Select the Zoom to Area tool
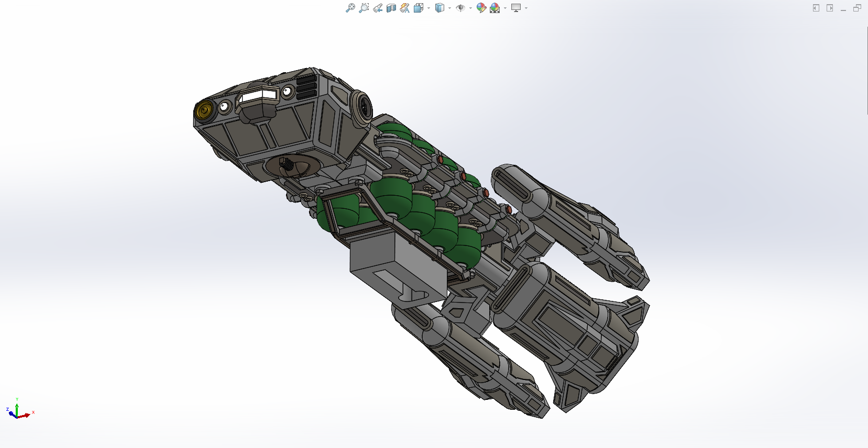The height and width of the screenshot is (448, 868). (364, 8)
